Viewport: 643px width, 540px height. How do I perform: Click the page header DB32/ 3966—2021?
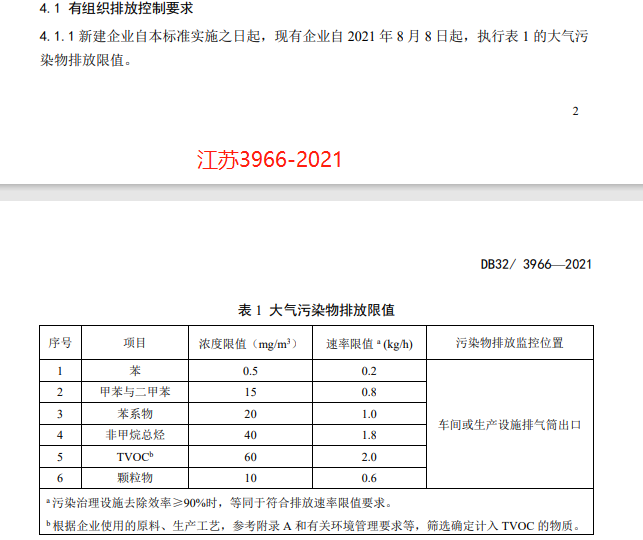click(x=536, y=265)
